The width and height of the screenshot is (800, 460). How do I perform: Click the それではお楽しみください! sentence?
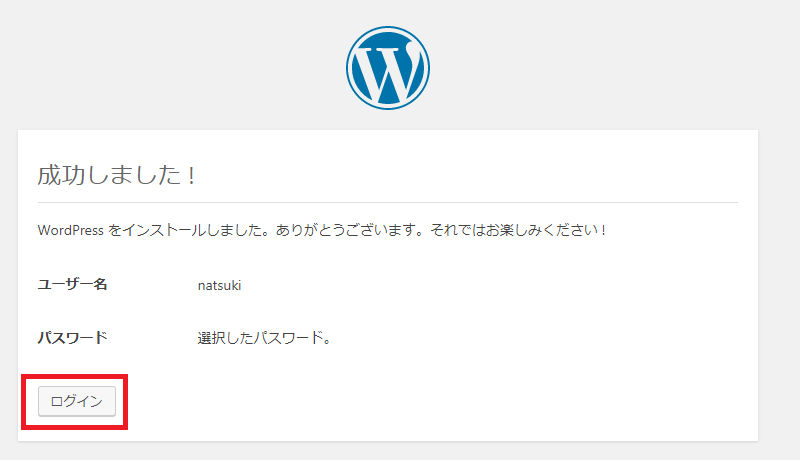pos(518,231)
